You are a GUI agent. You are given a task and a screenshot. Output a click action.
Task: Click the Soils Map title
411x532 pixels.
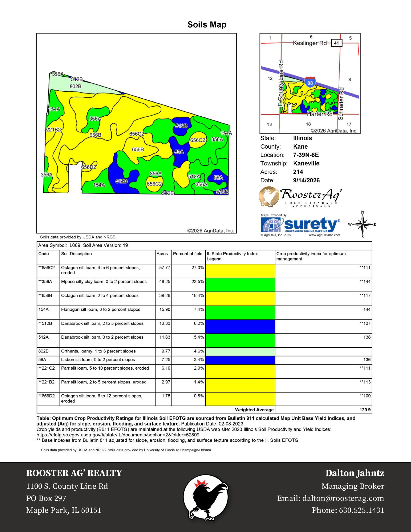click(x=207, y=25)
